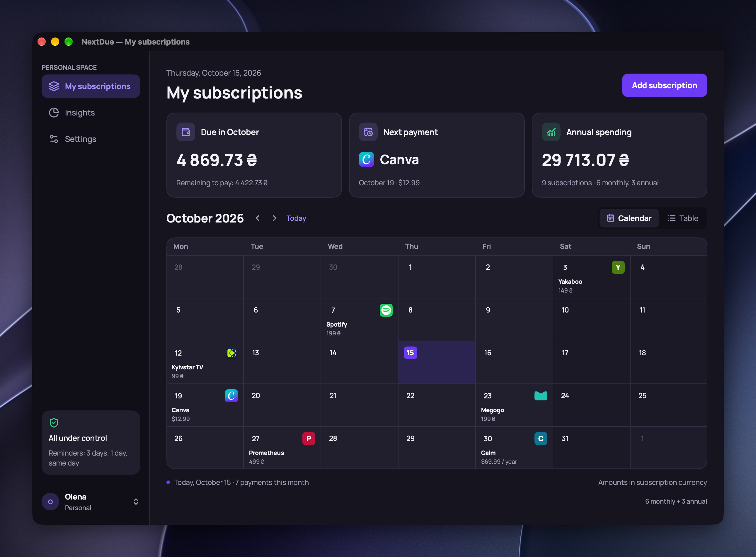Screen dimensions: 756x557
Task: Click the Today link
Action: 296,218
